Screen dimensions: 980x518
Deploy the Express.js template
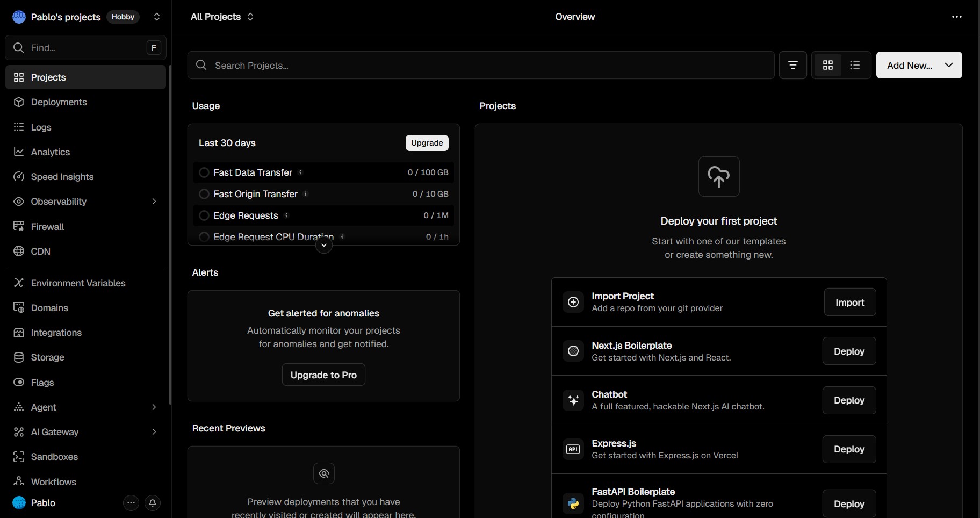point(849,449)
